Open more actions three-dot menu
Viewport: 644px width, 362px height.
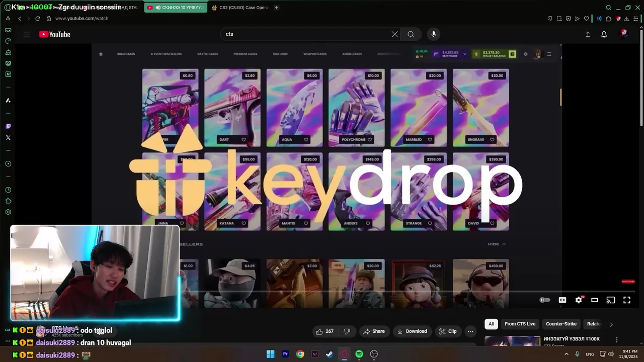(x=470, y=331)
